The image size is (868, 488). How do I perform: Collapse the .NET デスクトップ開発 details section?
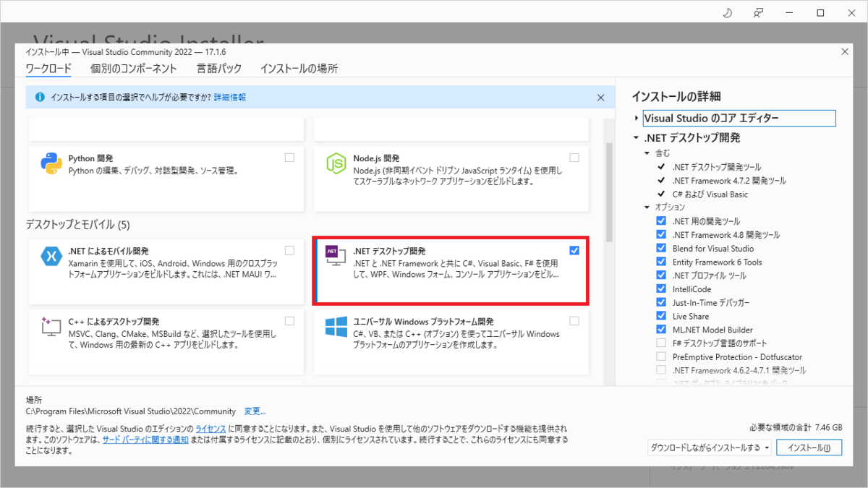[637, 138]
